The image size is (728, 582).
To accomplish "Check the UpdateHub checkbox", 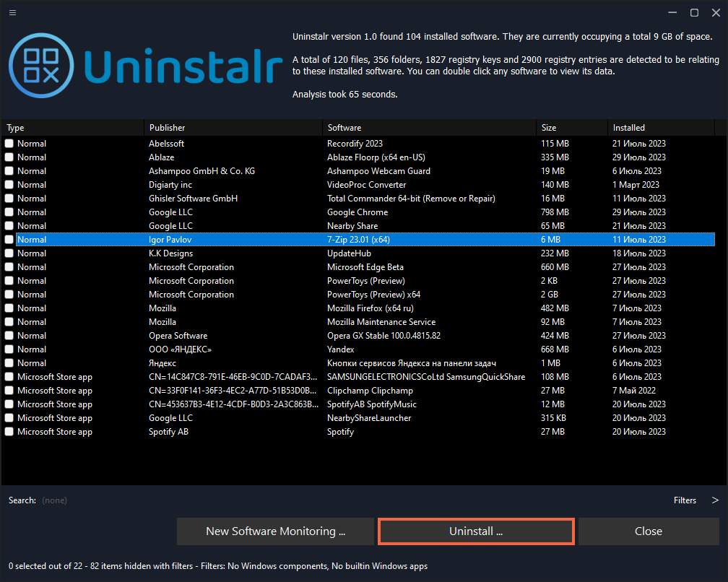I will tap(9, 253).
